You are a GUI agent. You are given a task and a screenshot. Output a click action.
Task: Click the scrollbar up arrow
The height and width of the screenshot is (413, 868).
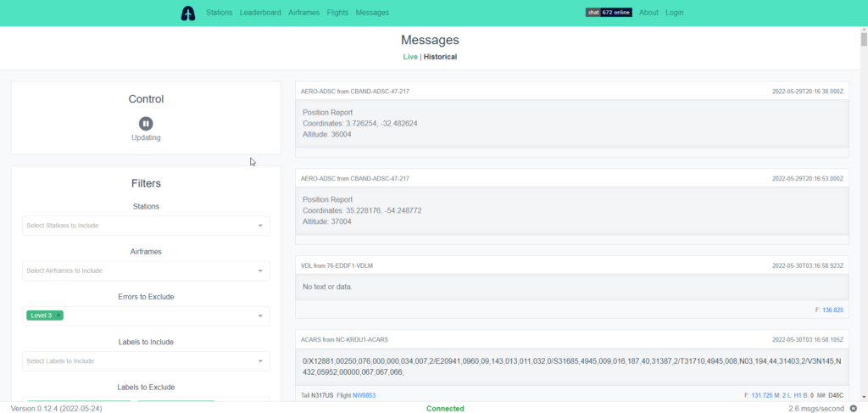864,30
